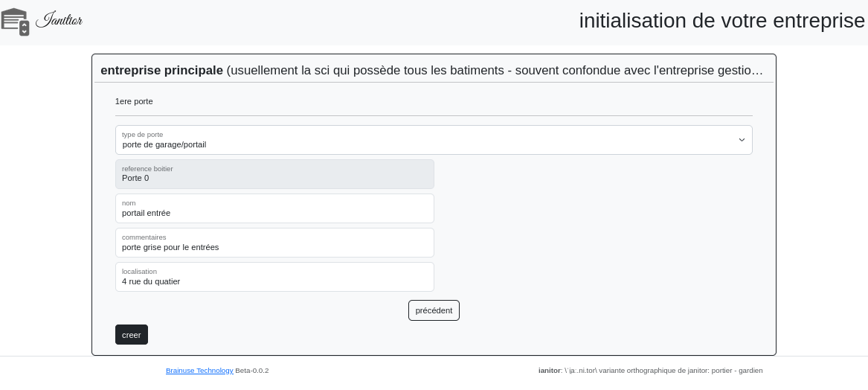Click into the commentaires text field
The width and height of the screenshot is (868, 390).
coord(274,243)
